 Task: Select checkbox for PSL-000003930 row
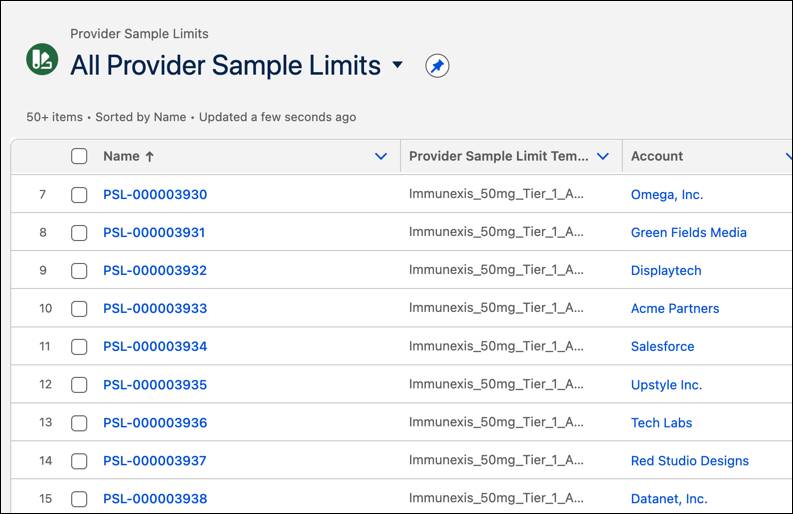click(x=79, y=195)
